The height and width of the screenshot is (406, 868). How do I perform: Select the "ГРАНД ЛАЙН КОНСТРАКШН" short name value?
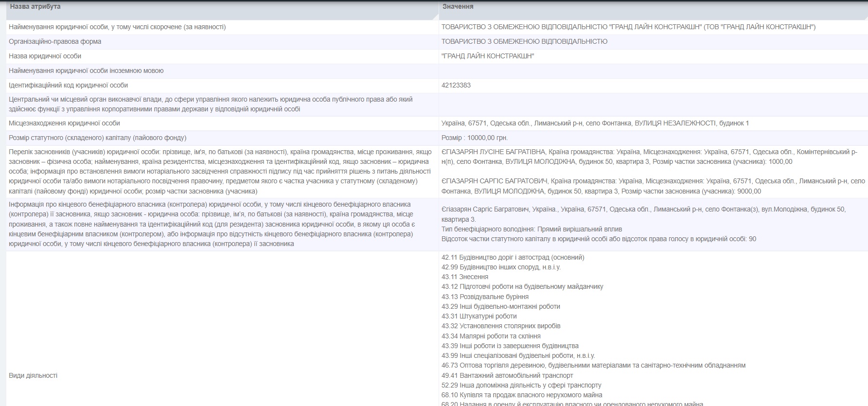pos(487,56)
